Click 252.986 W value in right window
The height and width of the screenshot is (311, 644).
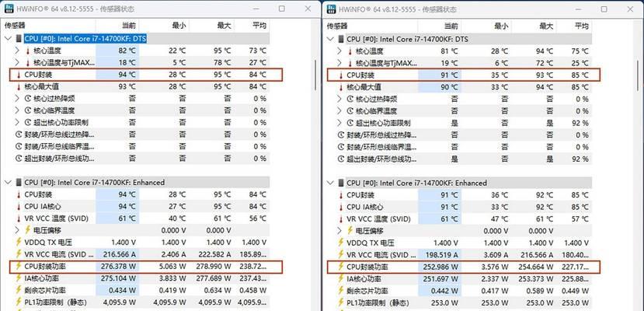coord(440,267)
